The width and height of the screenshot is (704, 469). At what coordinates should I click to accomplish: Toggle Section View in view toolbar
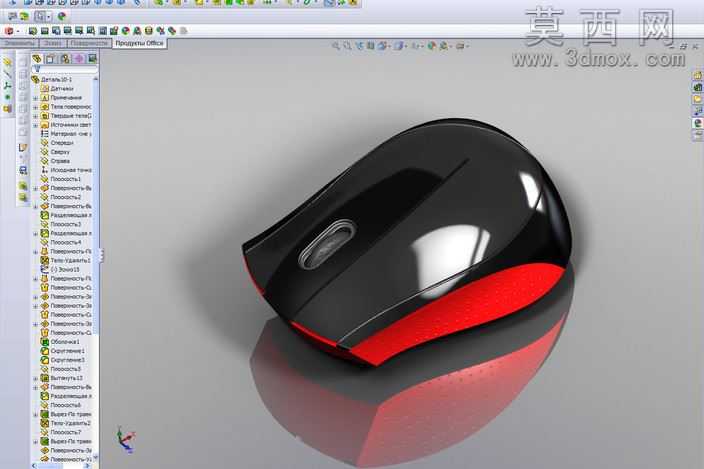[x=370, y=46]
